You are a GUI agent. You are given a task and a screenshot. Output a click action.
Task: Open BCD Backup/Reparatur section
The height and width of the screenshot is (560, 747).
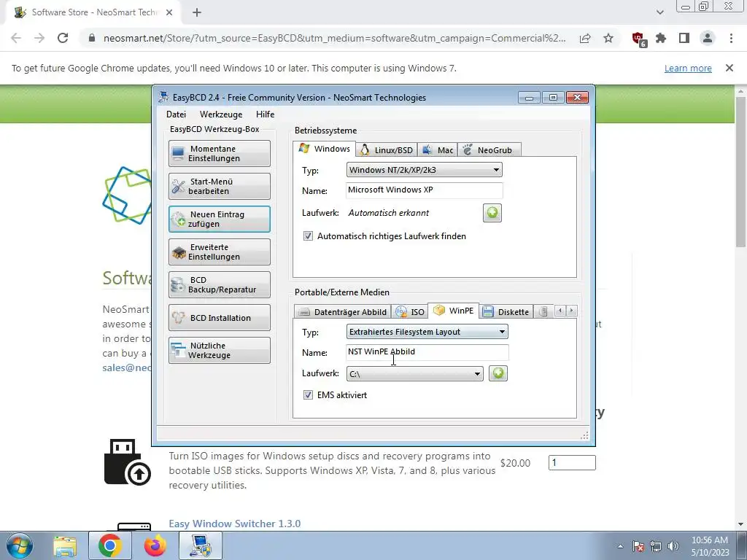(219, 285)
